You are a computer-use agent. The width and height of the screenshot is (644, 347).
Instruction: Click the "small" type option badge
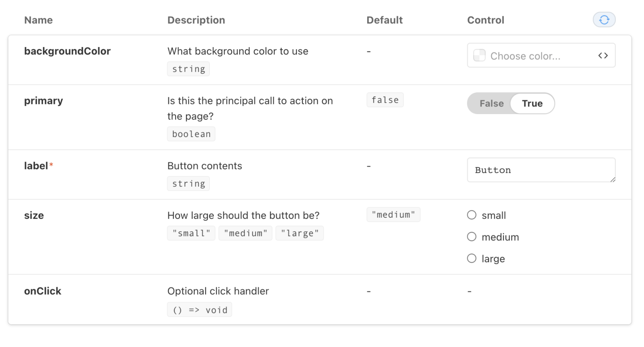pos(191,233)
